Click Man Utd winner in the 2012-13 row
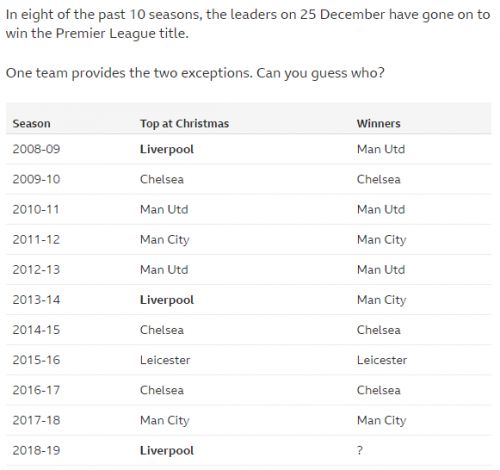The height and width of the screenshot is (470, 500). coord(381,269)
